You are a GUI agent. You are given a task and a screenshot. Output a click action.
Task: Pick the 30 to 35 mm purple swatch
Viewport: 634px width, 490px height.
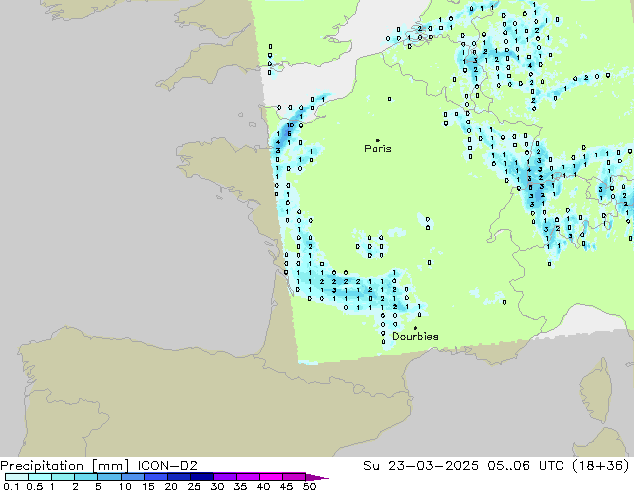[225, 477]
